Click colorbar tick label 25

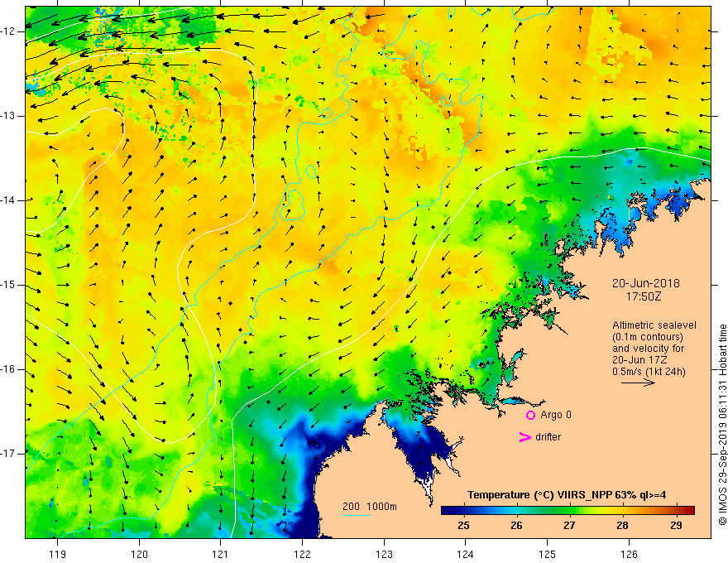click(463, 526)
